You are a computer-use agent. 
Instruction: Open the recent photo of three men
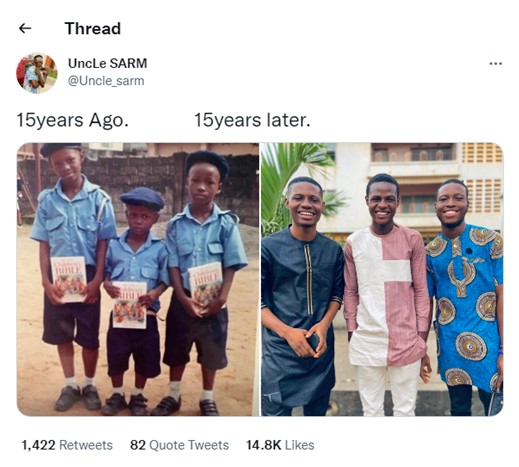(382, 279)
